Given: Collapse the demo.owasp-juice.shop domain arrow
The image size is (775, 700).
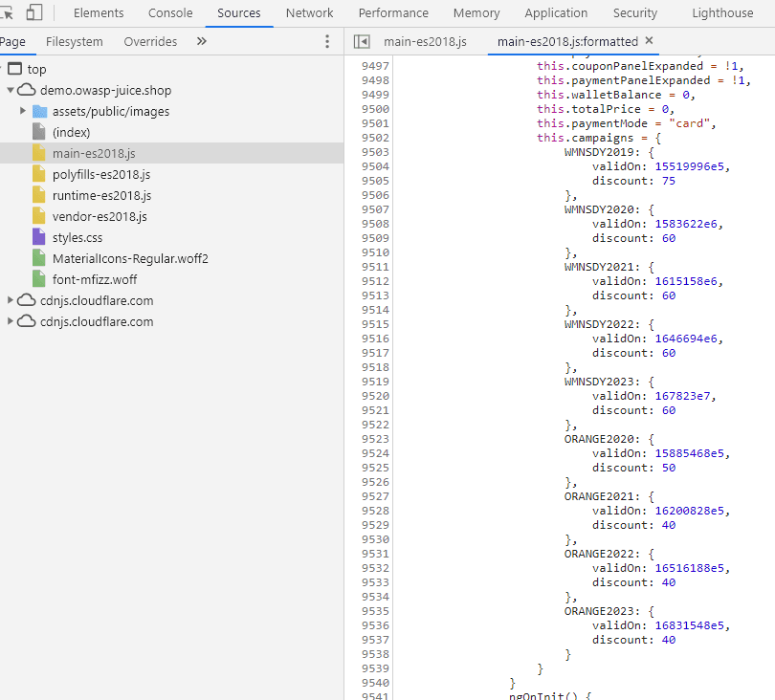Looking at the screenshot, I should 11,90.
